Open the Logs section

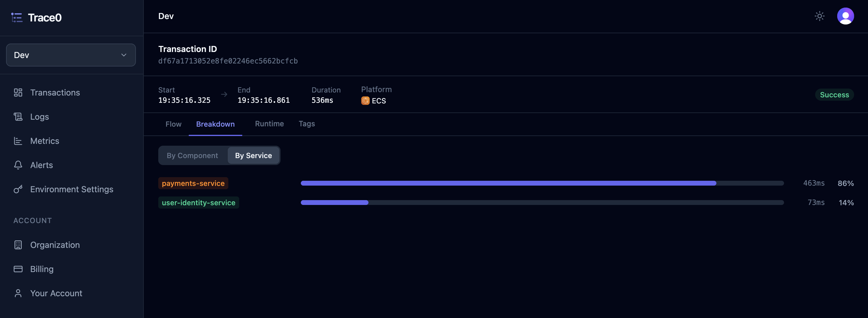tap(40, 117)
